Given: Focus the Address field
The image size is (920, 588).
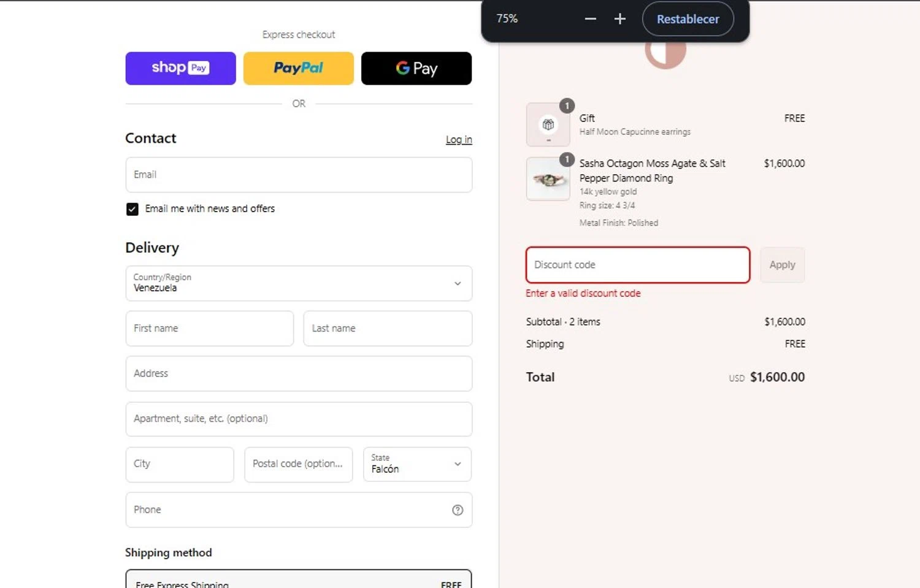Looking at the screenshot, I should point(299,373).
